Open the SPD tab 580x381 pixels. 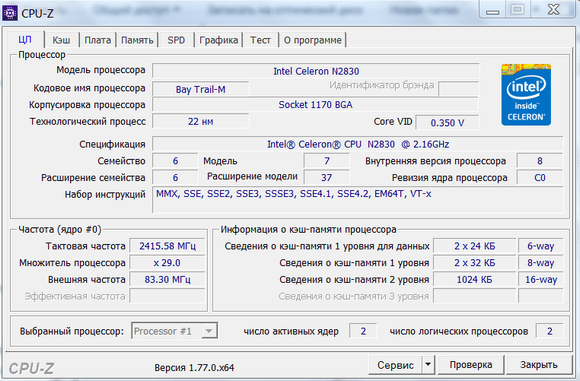click(176, 40)
